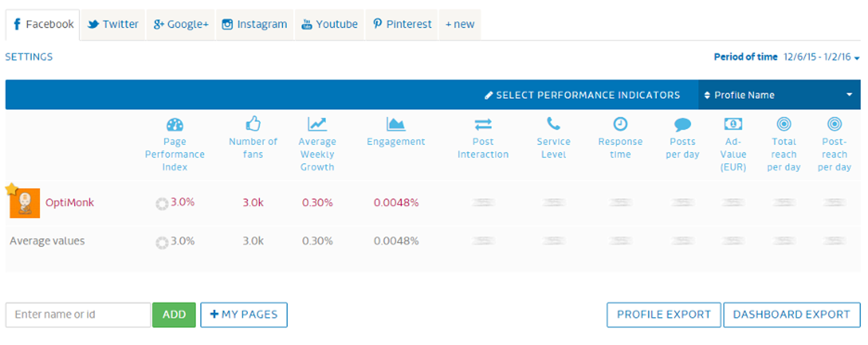This screenshot has width=868, height=345.
Task: Click OptiMonk's 3.0k fans value
Action: (x=253, y=203)
